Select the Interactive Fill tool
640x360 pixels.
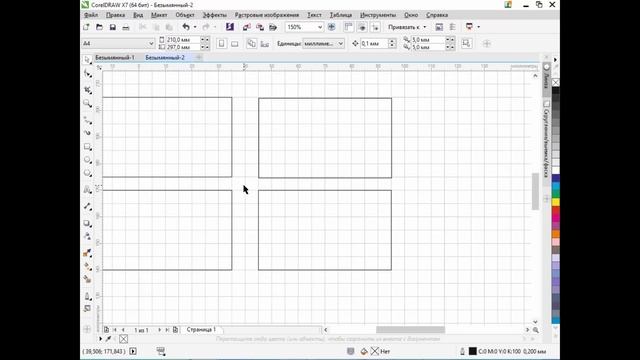coord(87,266)
